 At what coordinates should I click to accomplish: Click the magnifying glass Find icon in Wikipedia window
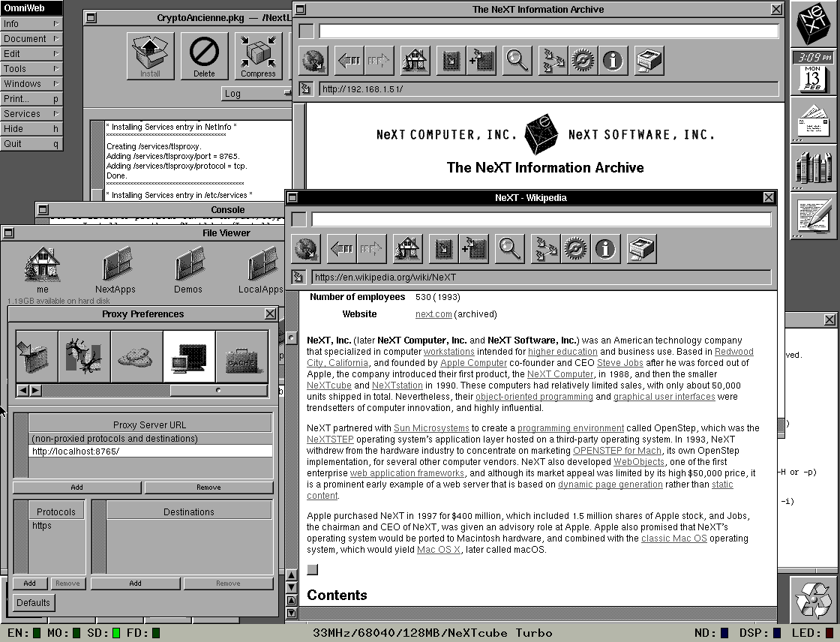[509, 249]
